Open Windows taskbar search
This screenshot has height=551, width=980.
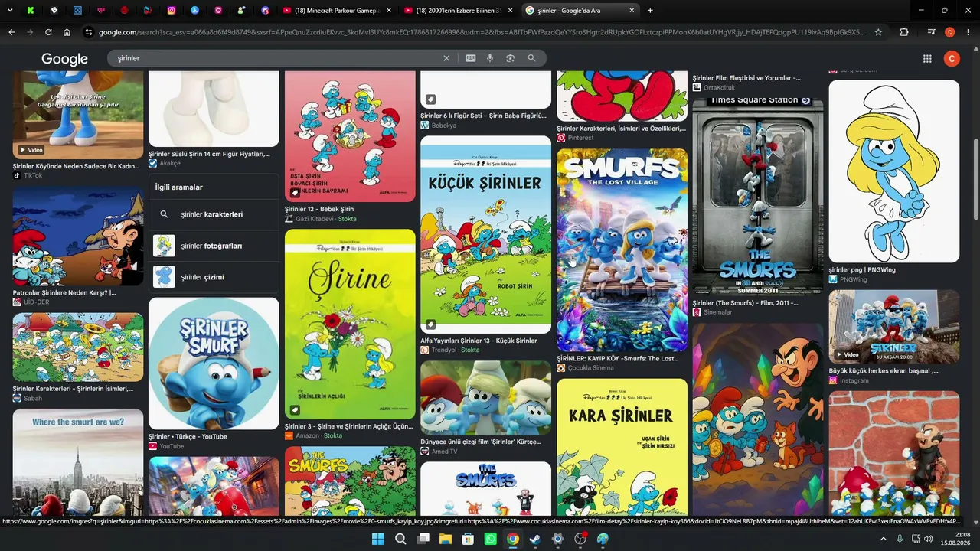click(400, 539)
